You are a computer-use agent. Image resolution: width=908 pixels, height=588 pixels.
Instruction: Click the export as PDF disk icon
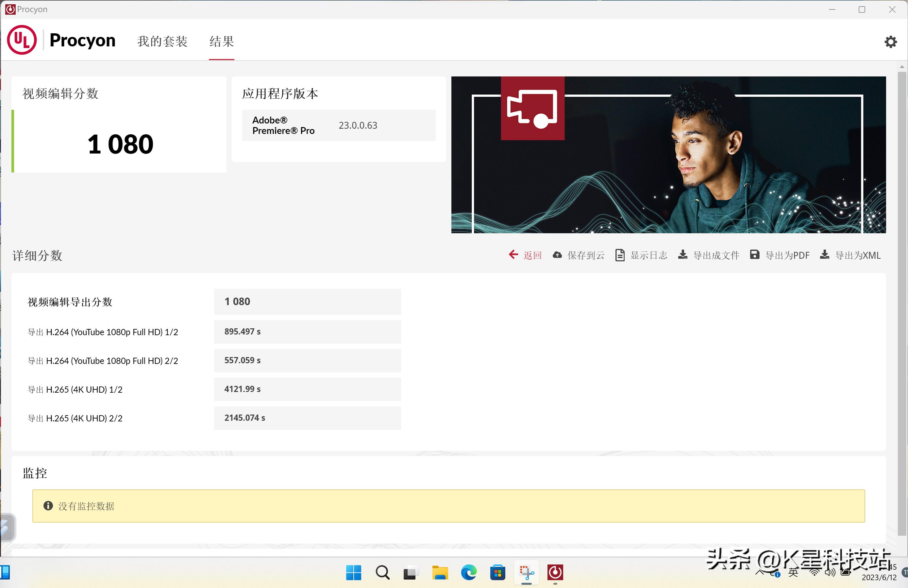[x=754, y=255]
